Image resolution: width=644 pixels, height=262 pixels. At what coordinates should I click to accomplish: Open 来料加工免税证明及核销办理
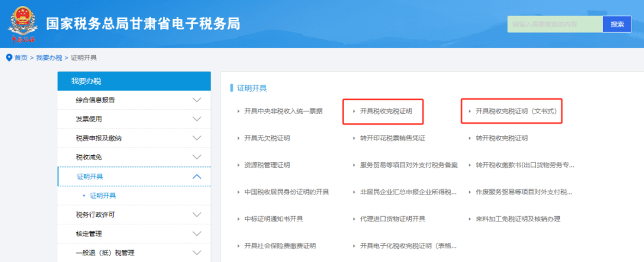[518, 219]
